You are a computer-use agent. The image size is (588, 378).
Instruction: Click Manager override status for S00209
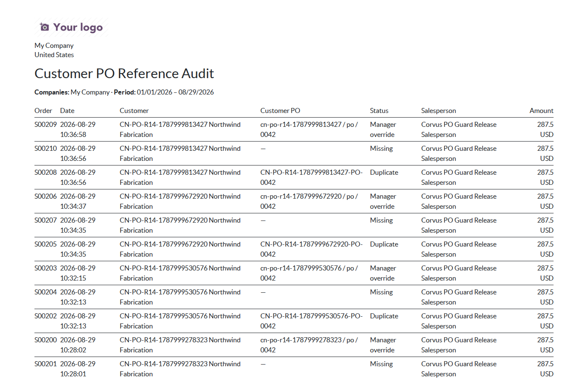tap(383, 129)
